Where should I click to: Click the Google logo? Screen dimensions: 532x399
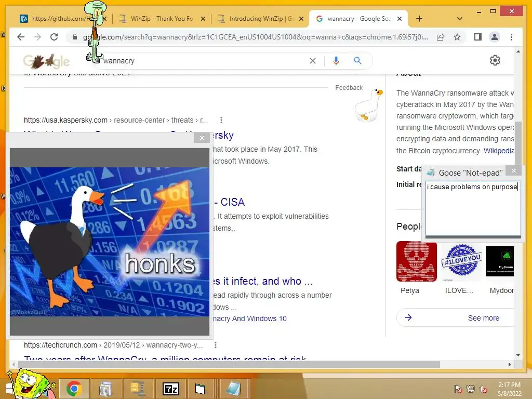click(46, 61)
